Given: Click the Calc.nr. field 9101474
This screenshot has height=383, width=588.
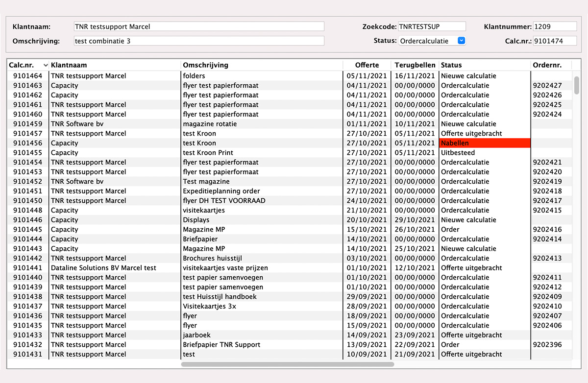Looking at the screenshot, I should pyautogui.click(x=555, y=41).
